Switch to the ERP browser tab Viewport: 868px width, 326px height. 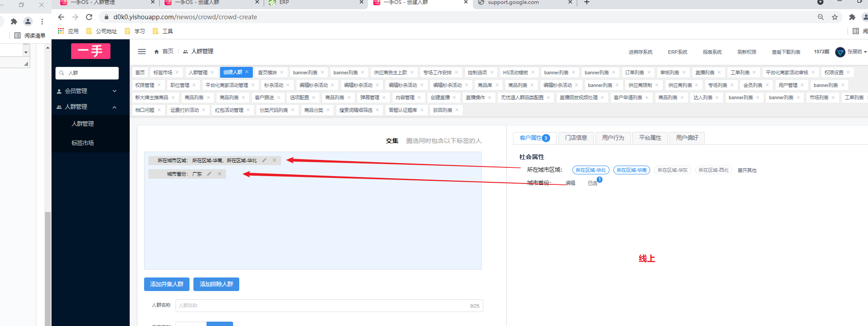317,3
